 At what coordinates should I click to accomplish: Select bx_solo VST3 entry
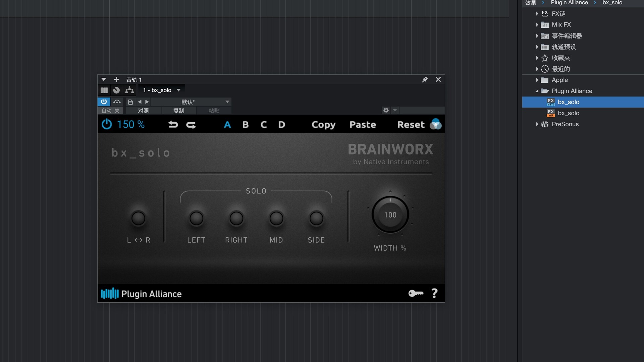pyautogui.click(x=583, y=102)
